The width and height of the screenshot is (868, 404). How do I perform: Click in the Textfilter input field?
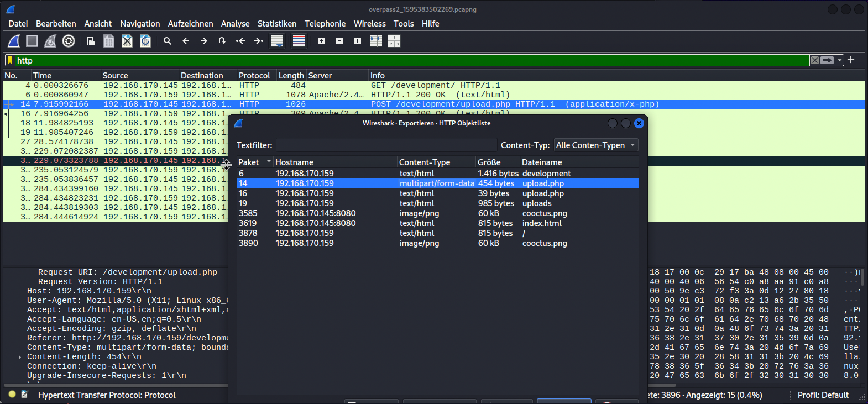point(386,145)
